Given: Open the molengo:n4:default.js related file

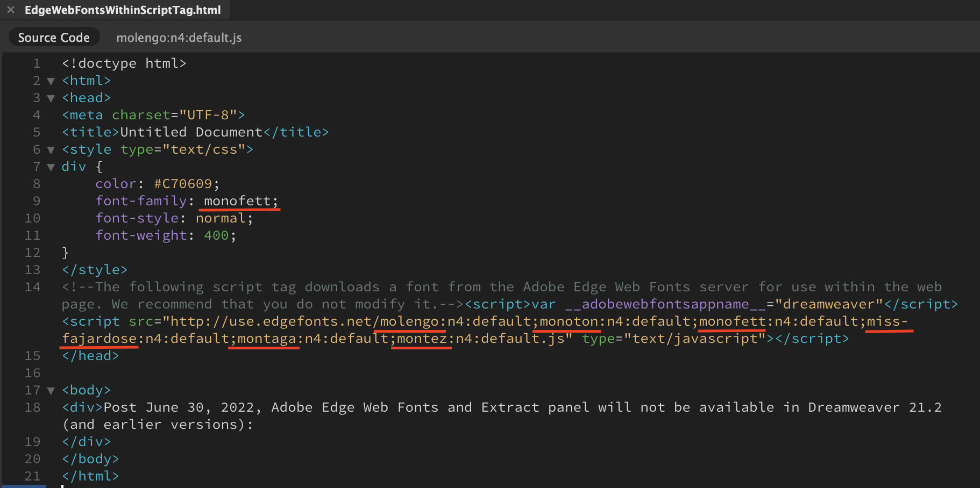Looking at the screenshot, I should (179, 38).
